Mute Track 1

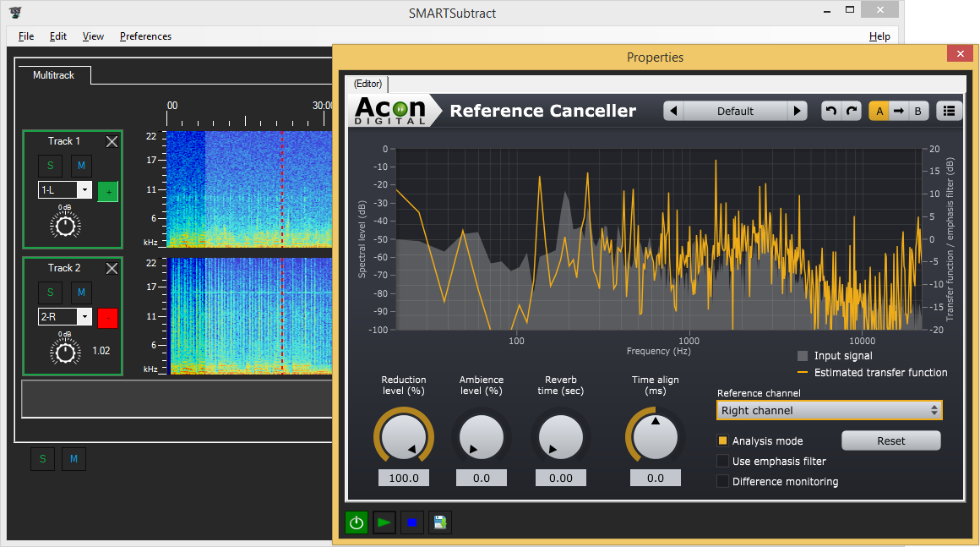point(81,166)
